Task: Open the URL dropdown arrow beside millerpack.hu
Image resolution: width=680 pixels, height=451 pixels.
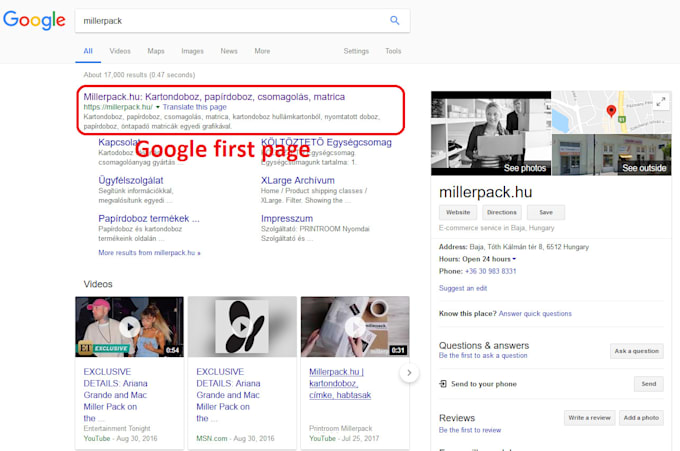Action: coord(158,107)
